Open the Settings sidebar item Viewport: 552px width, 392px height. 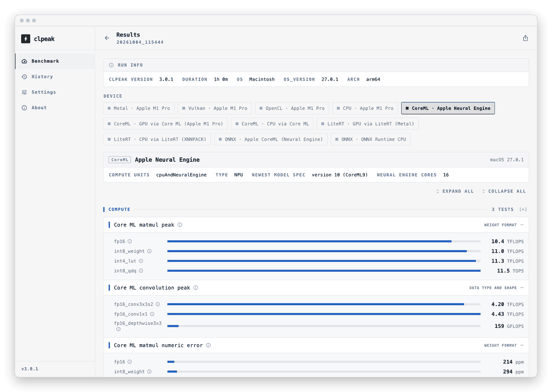pos(55,92)
